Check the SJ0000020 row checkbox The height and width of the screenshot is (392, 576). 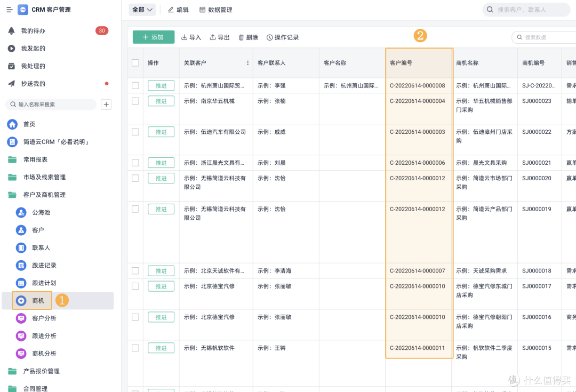135,178
